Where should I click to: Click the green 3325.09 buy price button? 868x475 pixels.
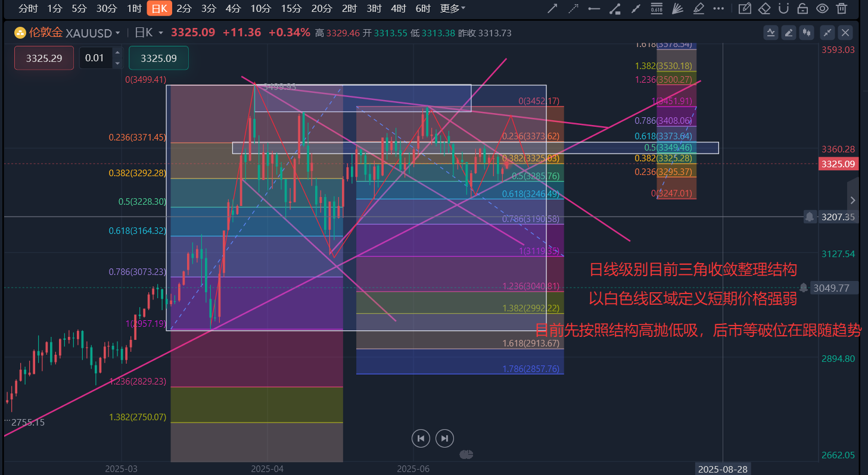click(158, 58)
